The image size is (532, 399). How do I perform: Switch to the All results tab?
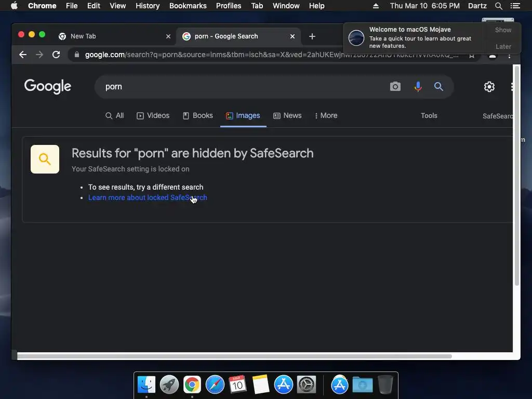[x=115, y=116]
